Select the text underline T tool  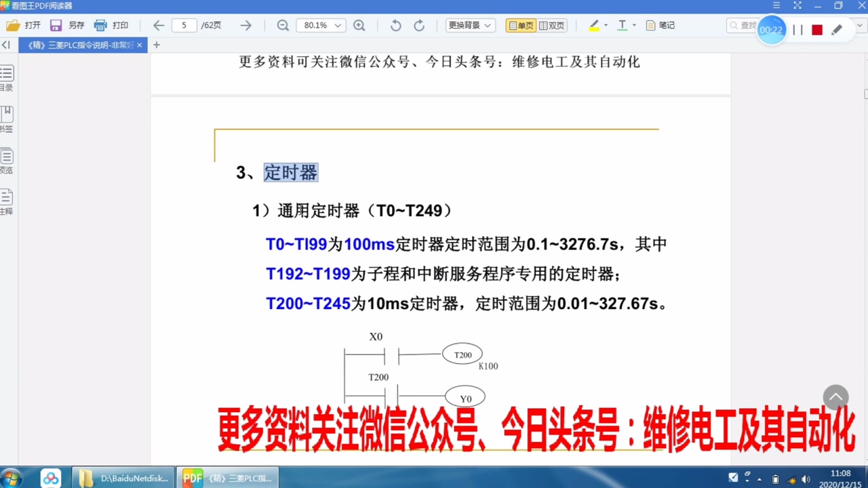(623, 25)
